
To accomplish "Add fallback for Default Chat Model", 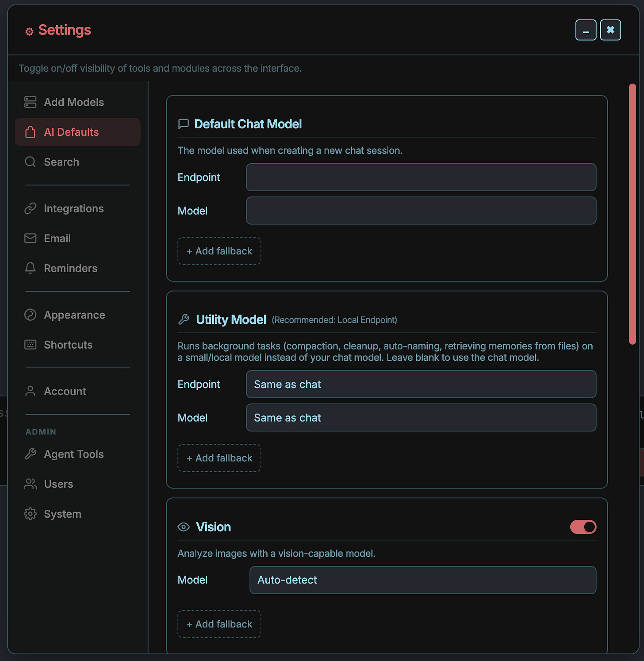I will [x=219, y=251].
